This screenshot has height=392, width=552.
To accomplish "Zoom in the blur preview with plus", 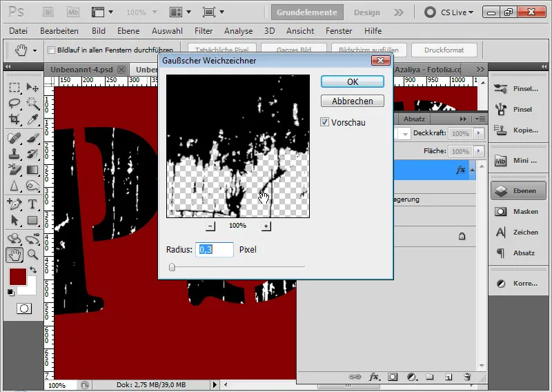I will 266,226.
